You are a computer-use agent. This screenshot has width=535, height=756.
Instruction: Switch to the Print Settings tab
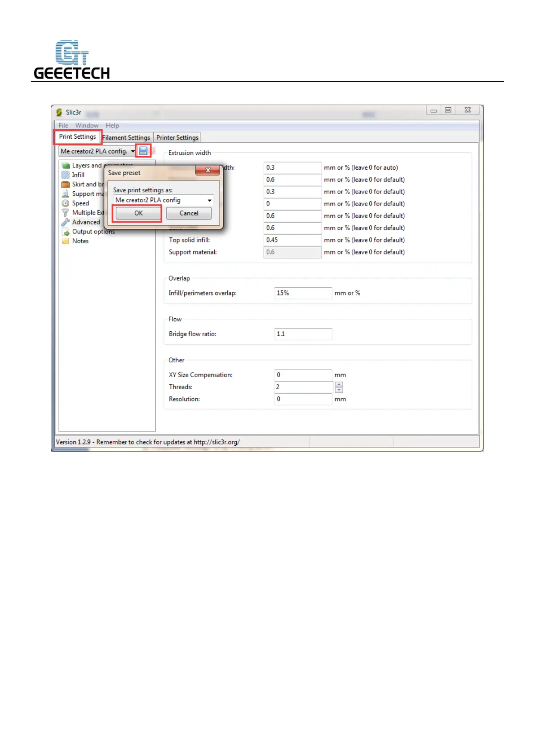point(77,136)
